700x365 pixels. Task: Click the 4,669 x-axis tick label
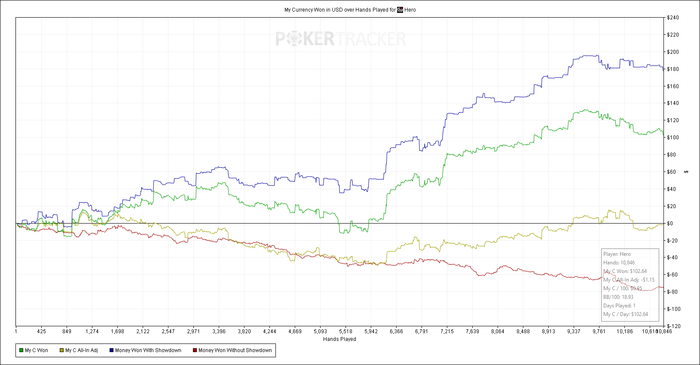[x=295, y=332]
